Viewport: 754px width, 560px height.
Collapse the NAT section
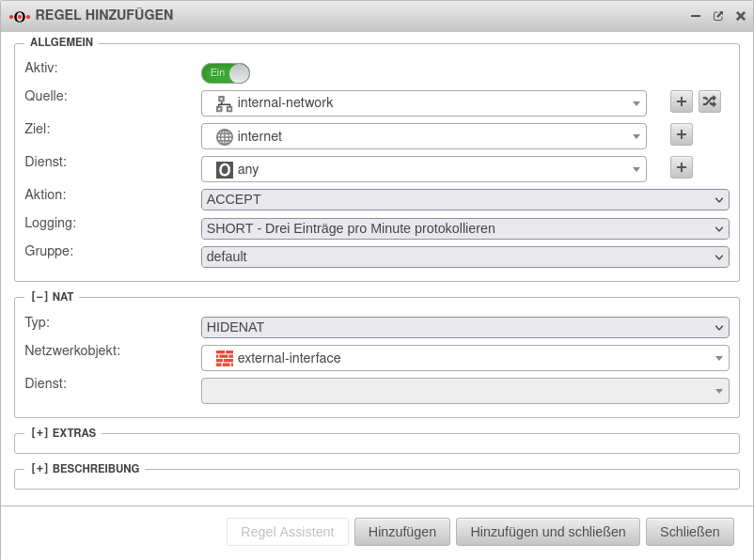pyautogui.click(x=40, y=296)
